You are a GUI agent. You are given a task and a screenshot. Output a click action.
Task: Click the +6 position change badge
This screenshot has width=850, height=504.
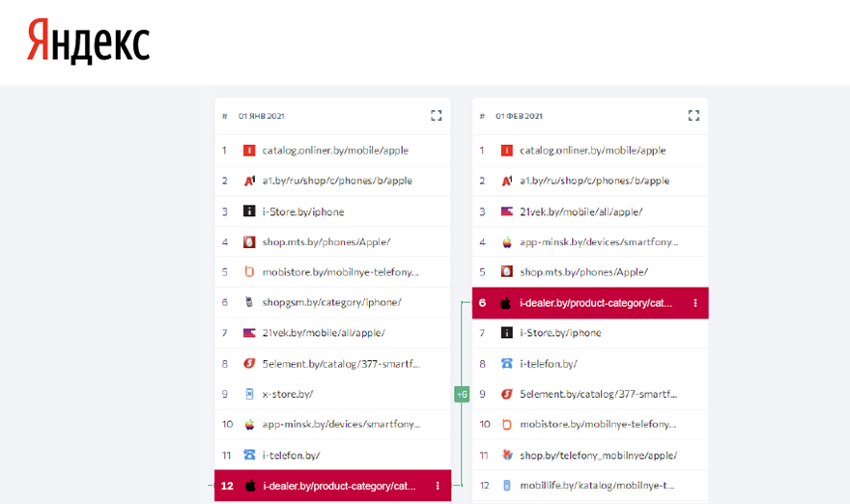click(462, 394)
